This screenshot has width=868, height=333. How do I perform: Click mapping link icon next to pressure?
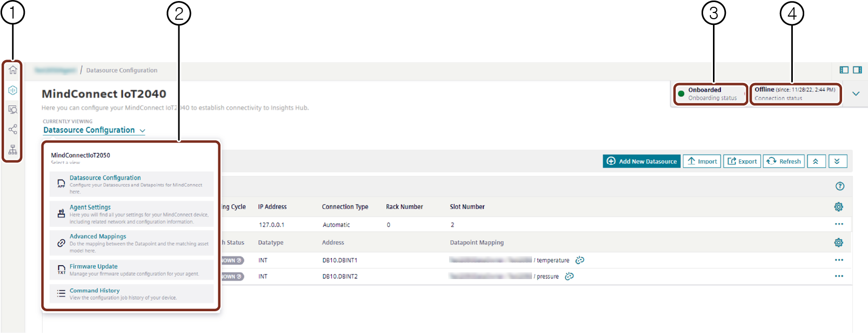click(569, 276)
